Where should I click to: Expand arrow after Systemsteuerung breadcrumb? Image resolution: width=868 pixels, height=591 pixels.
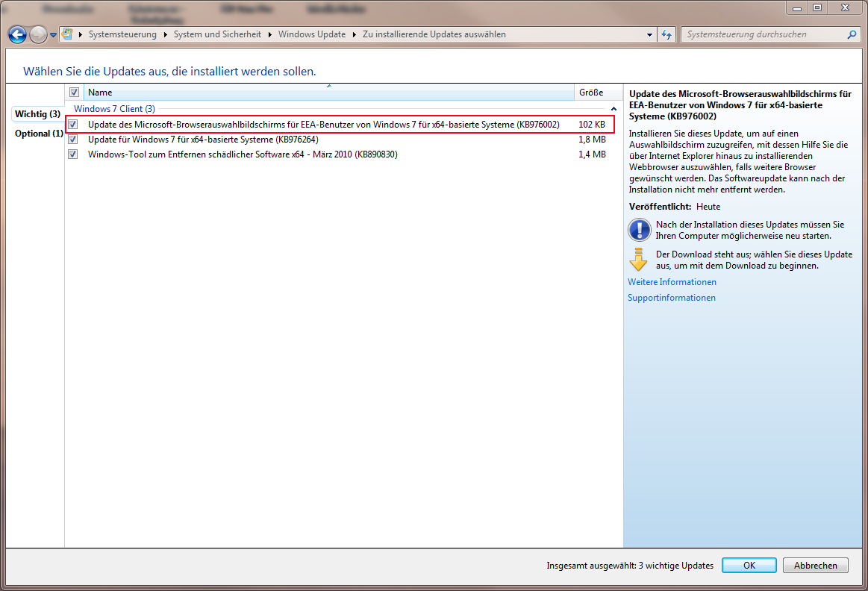[x=165, y=35]
